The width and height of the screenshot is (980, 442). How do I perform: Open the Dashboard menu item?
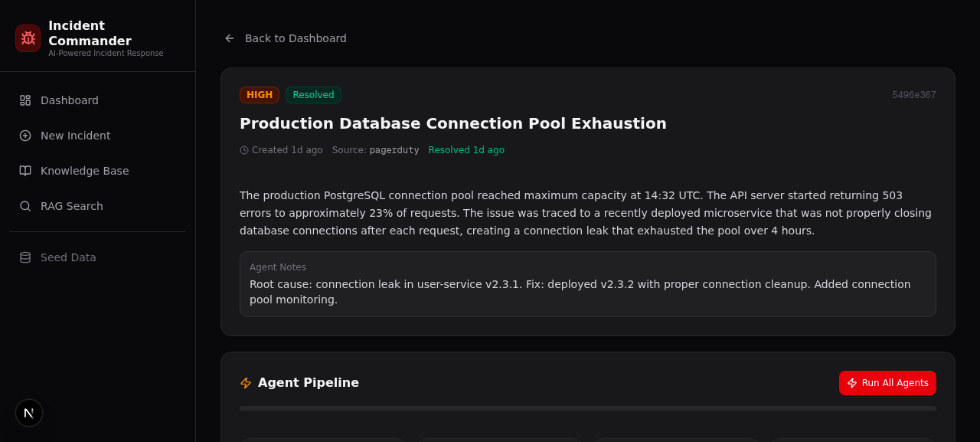pos(97,100)
